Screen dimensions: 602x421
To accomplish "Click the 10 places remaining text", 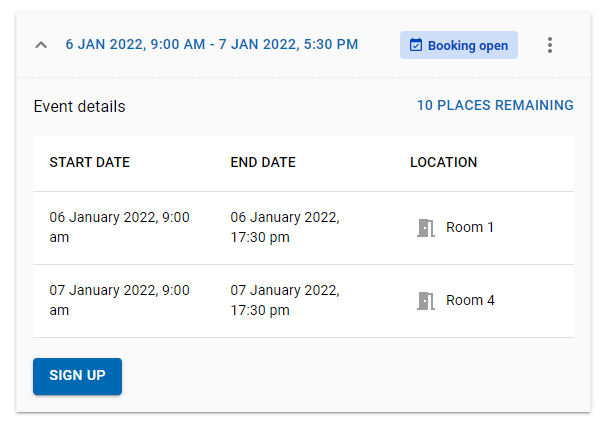I will pos(495,105).
